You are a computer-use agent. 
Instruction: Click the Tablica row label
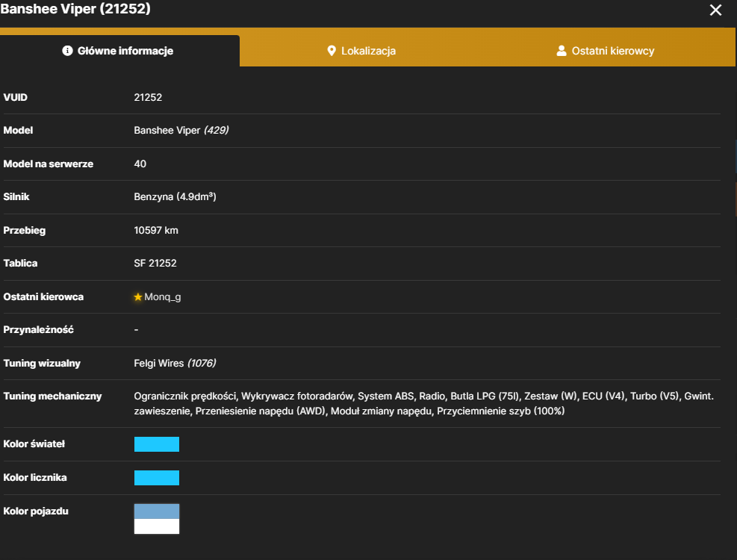click(20, 264)
